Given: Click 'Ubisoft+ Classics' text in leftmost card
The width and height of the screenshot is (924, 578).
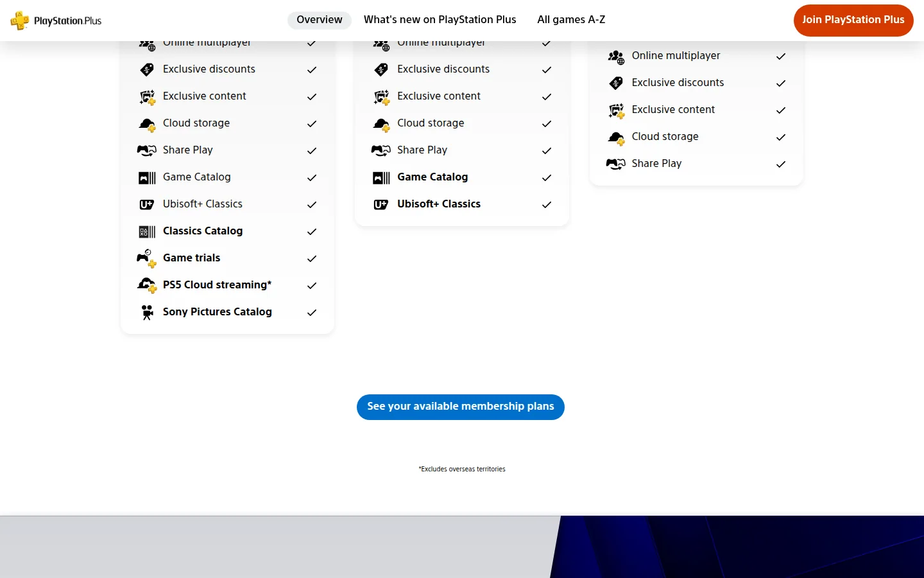Looking at the screenshot, I should pyautogui.click(x=203, y=204).
